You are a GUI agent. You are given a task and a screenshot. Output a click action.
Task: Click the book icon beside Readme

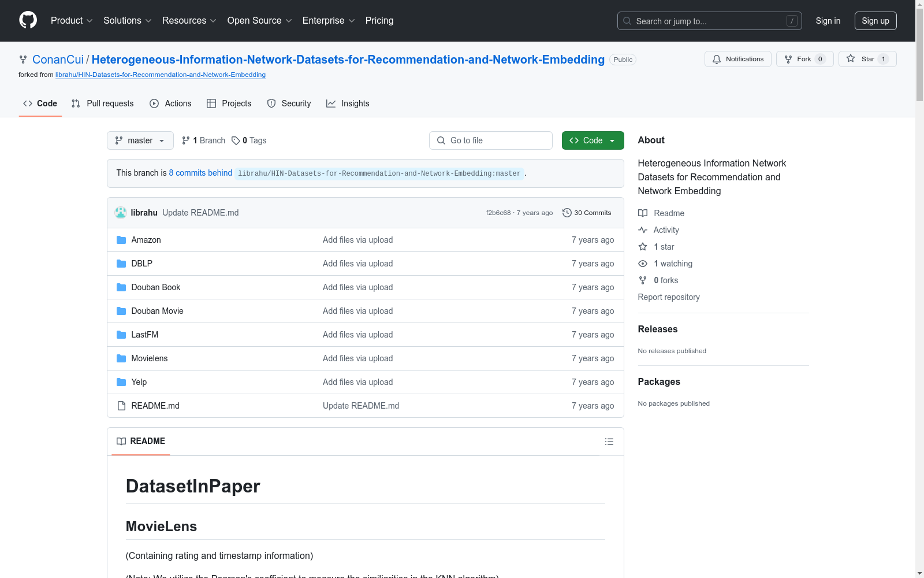click(643, 213)
